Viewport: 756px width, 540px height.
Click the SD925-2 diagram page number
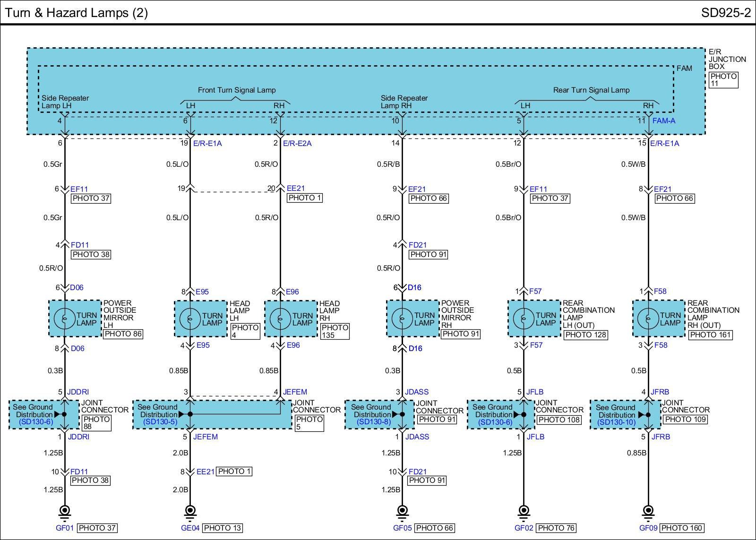[725, 13]
